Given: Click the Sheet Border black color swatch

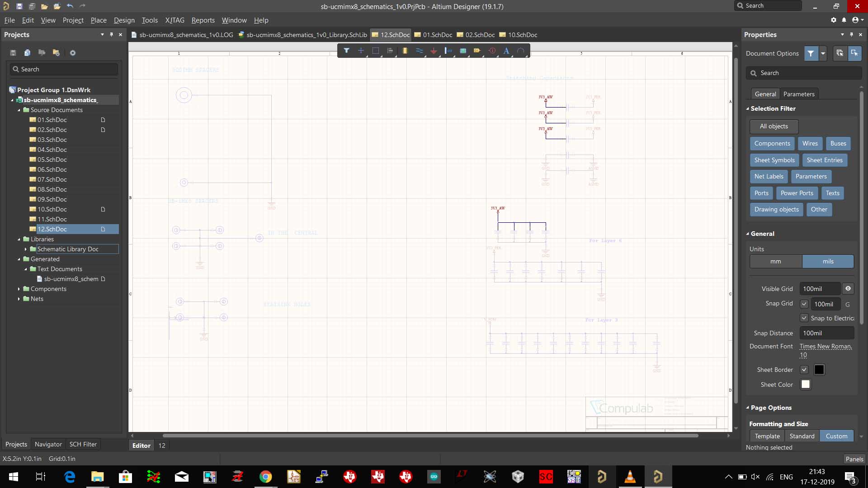Looking at the screenshot, I should (x=819, y=370).
